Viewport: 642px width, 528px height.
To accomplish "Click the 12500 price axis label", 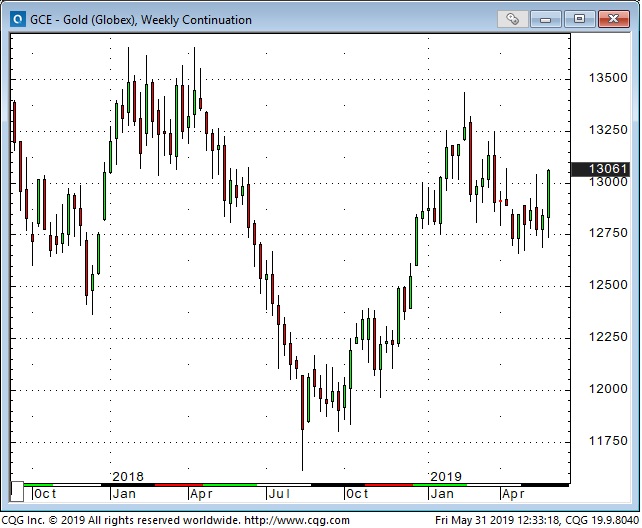I will pos(608,285).
